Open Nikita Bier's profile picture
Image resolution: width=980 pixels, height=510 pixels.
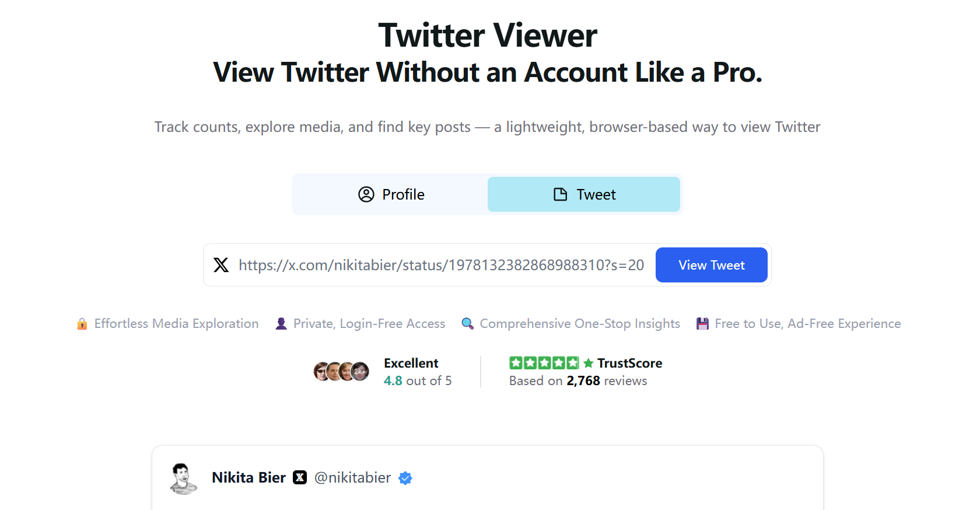184,478
